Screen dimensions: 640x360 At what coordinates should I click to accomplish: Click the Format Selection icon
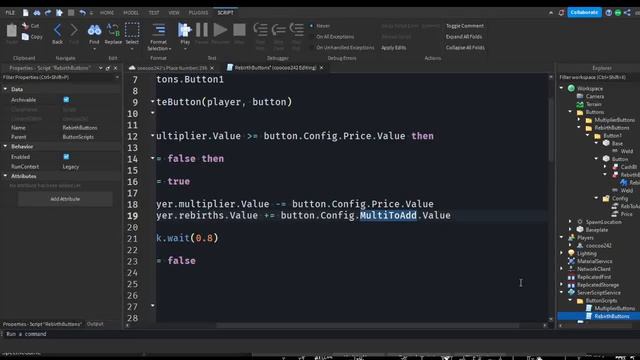coord(159,30)
